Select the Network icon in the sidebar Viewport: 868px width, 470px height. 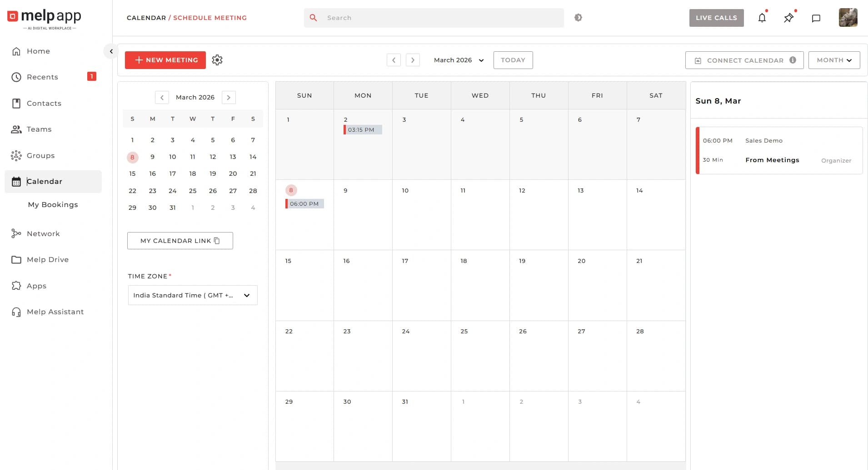[x=16, y=233]
